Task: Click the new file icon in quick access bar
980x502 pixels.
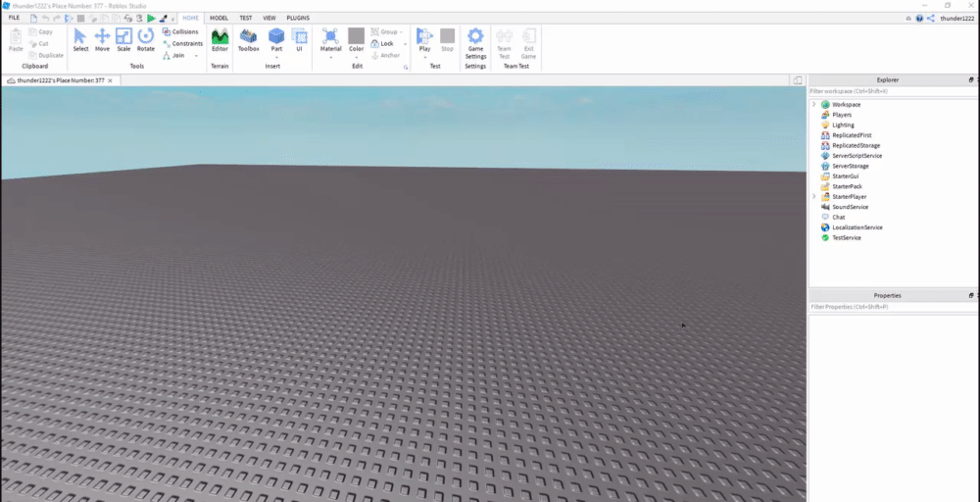Action: tap(33, 18)
